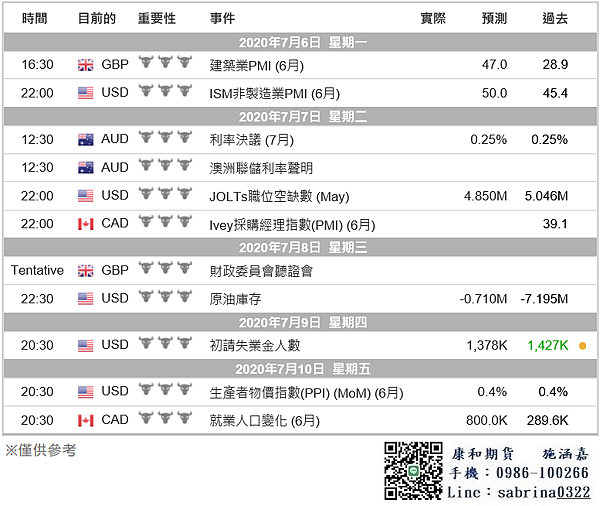The width and height of the screenshot is (600, 506).
Task: Click forecast value -0.710M
Action: [483, 299]
